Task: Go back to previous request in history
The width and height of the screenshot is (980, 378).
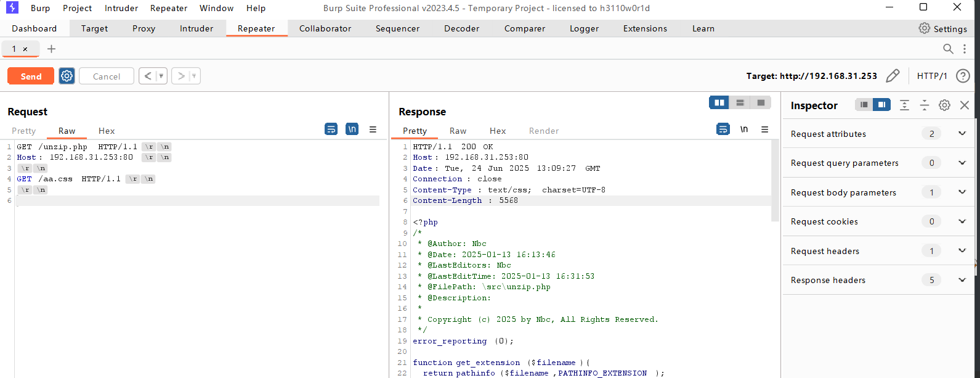Action: coord(148,76)
